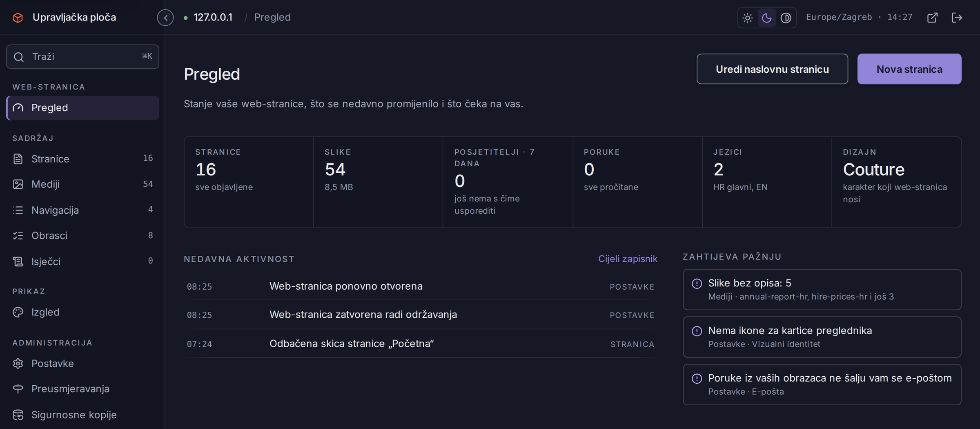Open Izgled in the sidebar
980x429 pixels.
point(83,312)
